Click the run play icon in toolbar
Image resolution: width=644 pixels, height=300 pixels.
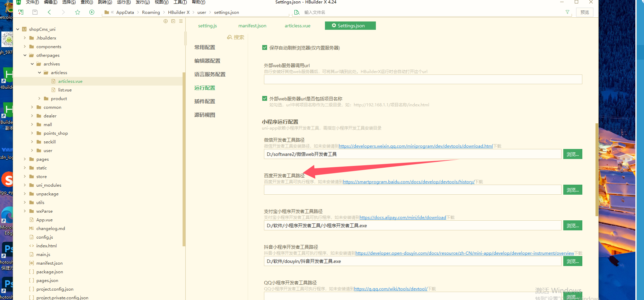click(x=92, y=12)
